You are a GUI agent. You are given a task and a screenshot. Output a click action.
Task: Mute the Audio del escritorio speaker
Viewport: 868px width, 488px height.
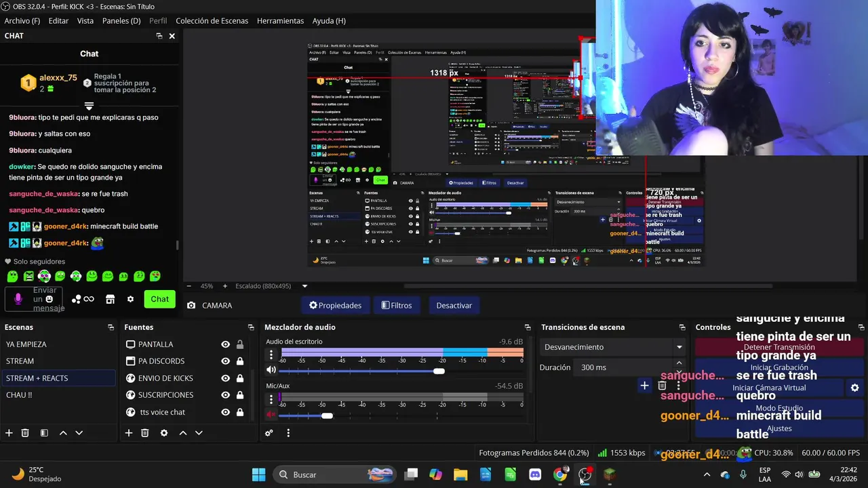click(x=271, y=370)
